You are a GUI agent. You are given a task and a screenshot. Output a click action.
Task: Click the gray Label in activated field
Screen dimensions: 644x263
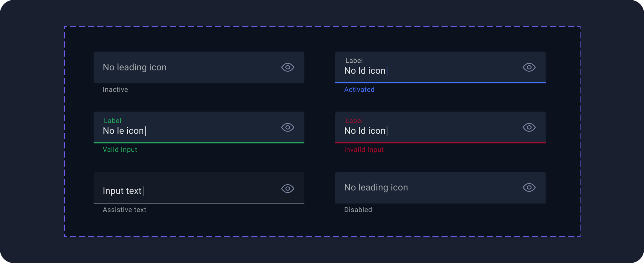click(354, 61)
